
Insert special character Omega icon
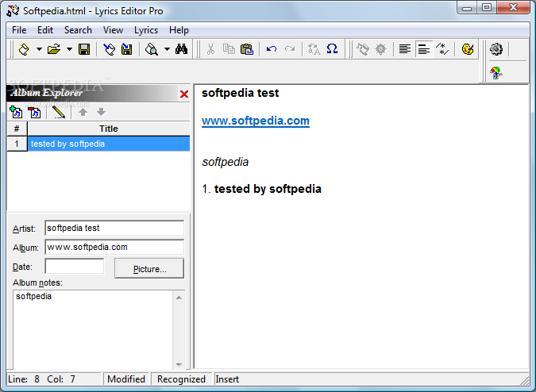332,49
